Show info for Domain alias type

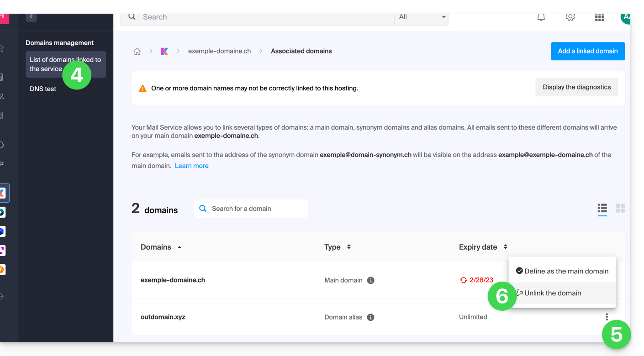click(371, 317)
